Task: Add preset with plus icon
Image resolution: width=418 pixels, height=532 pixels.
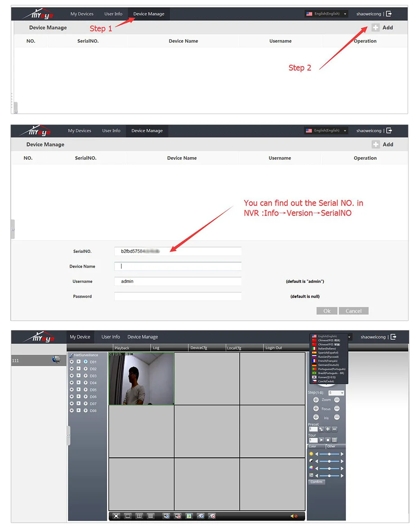Action: tap(328, 429)
